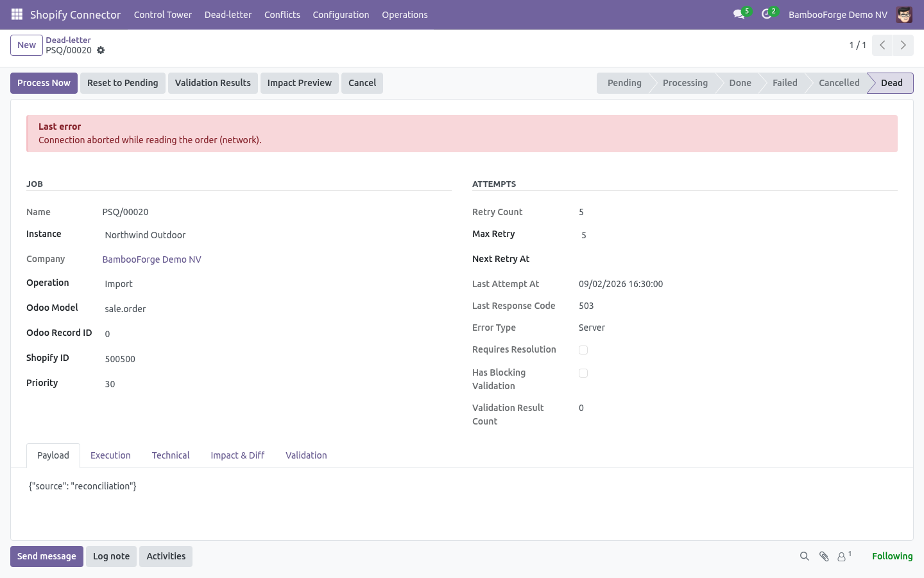
Task: Open the Configuration menu
Action: coord(341,15)
